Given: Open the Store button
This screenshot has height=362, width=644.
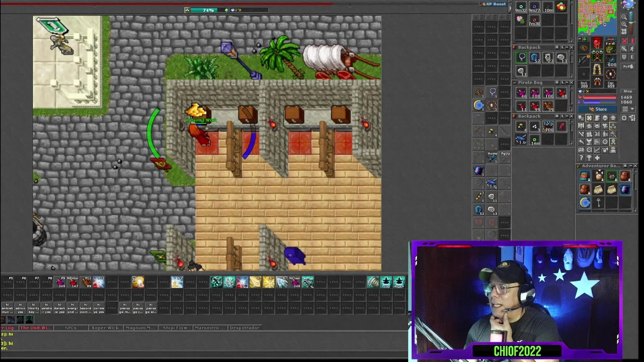Looking at the screenshot, I should [597, 109].
